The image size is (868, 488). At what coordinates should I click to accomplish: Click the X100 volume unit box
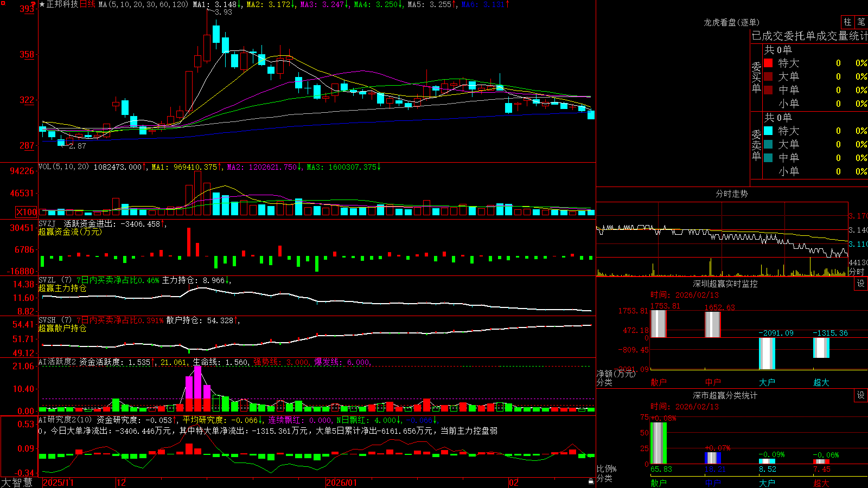click(27, 212)
